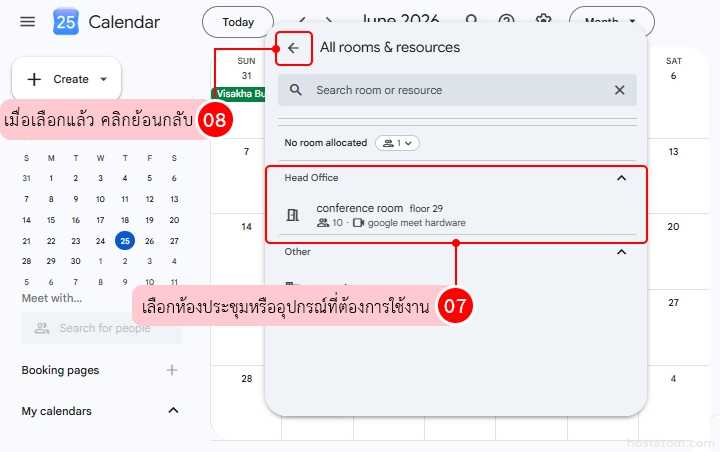
Task: Select date 21 in mini calendar
Action: 27,241
